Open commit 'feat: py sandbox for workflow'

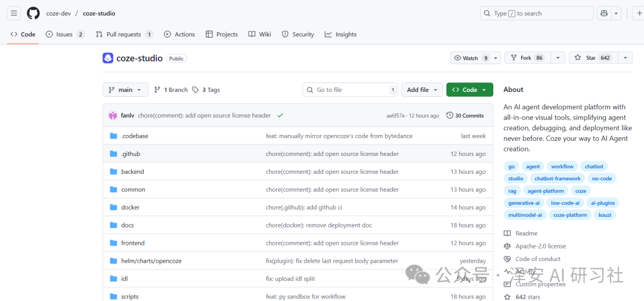[x=305, y=296]
